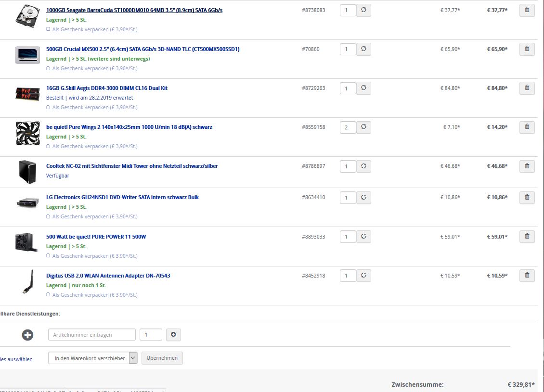Click the 'Alles auswählen' link at left
The height and width of the screenshot is (392, 544).
point(16,359)
